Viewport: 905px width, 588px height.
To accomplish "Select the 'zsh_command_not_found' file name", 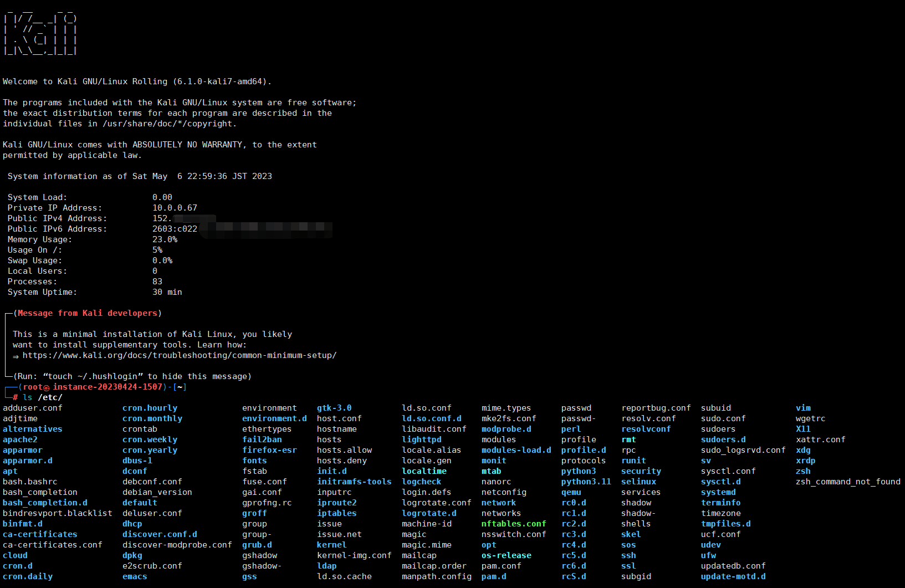I will click(x=848, y=482).
